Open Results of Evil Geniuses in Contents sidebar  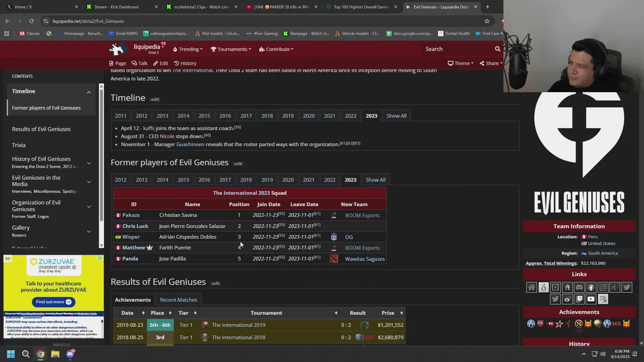pyautogui.click(x=41, y=129)
